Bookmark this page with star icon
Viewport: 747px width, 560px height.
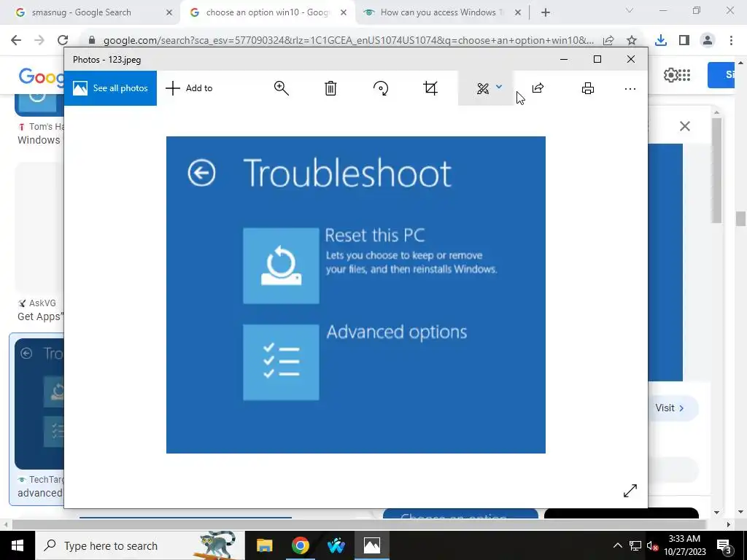pyautogui.click(x=632, y=41)
